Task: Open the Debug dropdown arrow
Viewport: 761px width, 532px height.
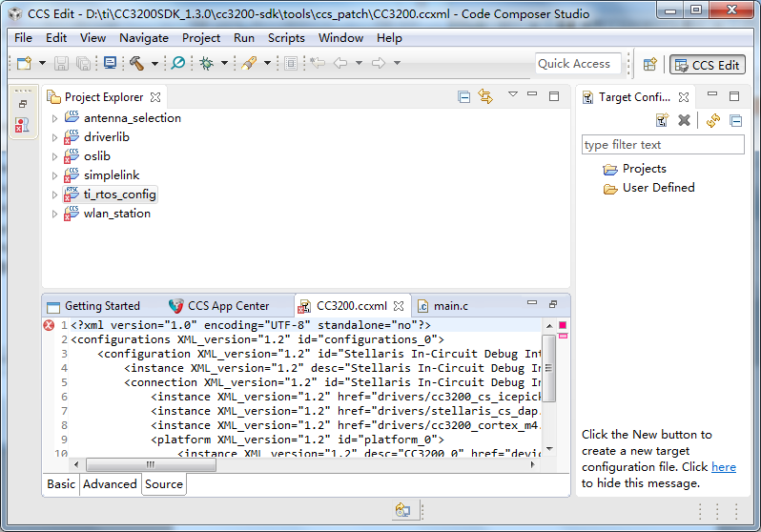Action: click(224, 63)
